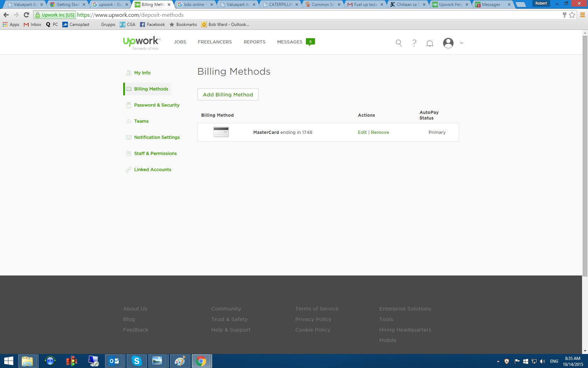Show hidden system tray icons arrow

[x=498, y=361]
